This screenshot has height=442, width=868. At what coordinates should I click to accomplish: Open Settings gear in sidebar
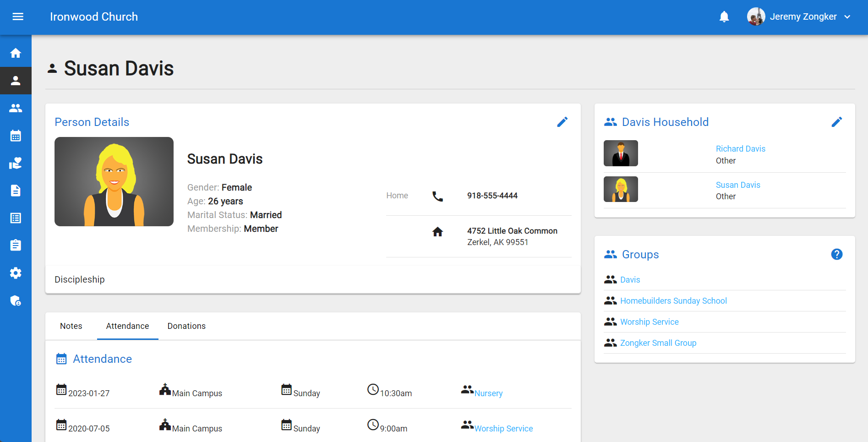click(x=16, y=273)
